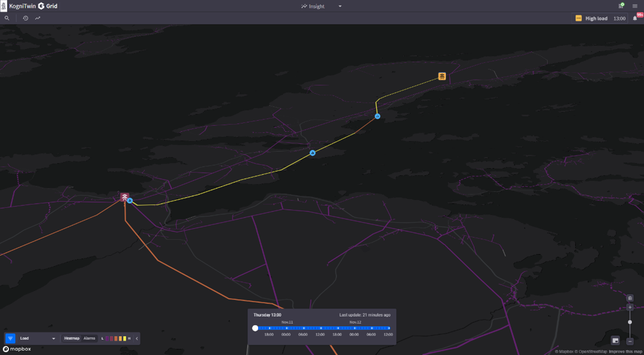Click the timeline slider handle
The image size is (644, 355).
255,328
